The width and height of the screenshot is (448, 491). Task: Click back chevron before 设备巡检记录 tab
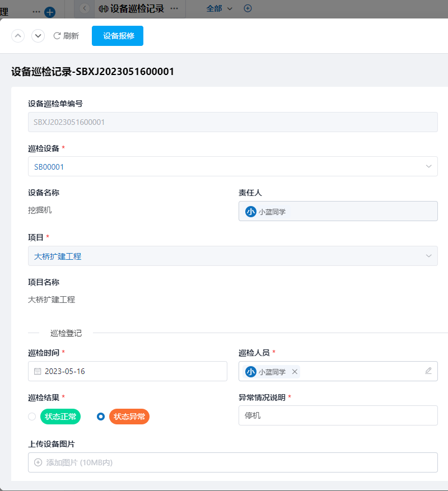pyautogui.click(x=85, y=8)
